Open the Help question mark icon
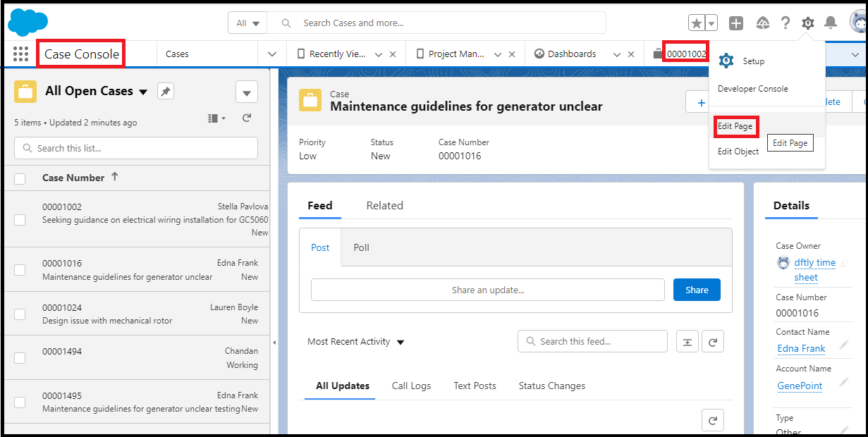The width and height of the screenshot is (868, 437). coord(785,23)
